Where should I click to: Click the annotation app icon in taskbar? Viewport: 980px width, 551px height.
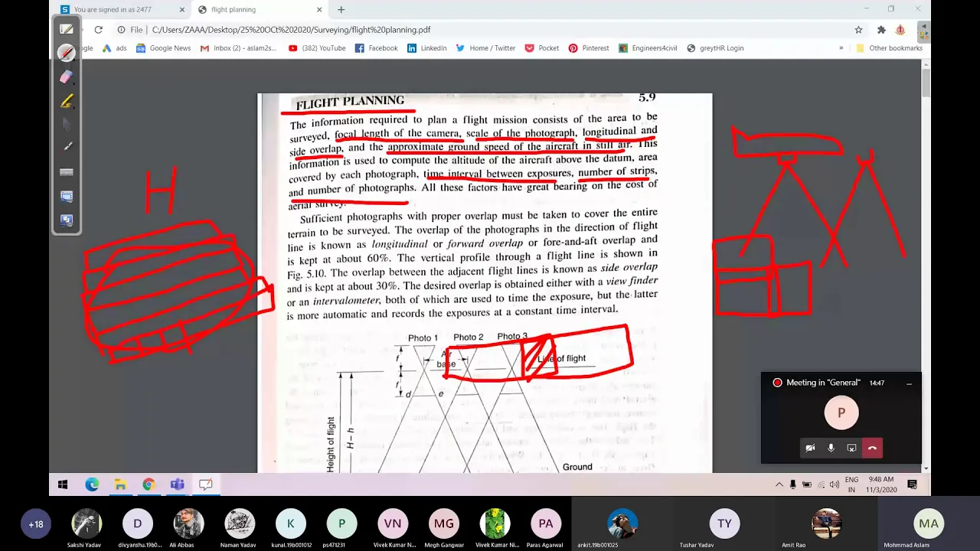click(x=205, y=484)
